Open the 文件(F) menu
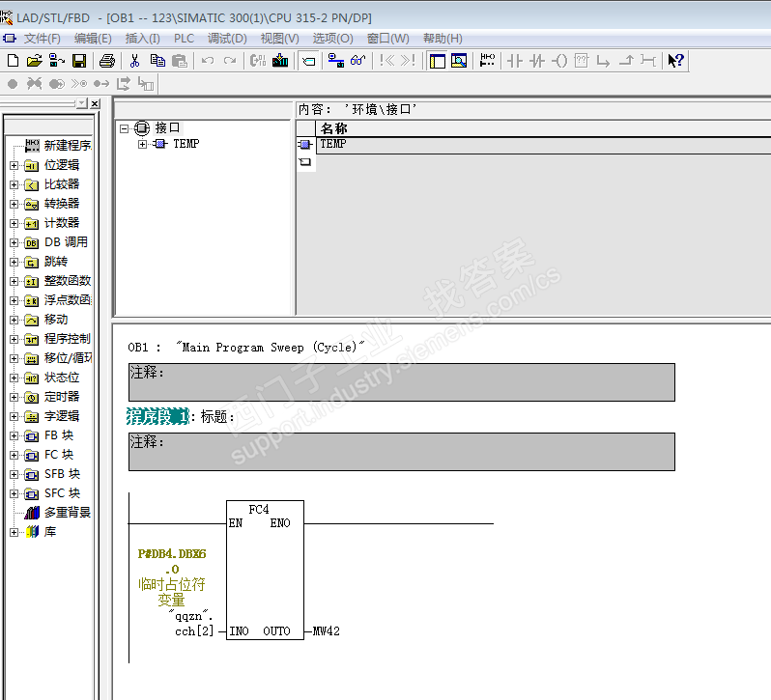The image size is (771, 700). tap(42, 39)
